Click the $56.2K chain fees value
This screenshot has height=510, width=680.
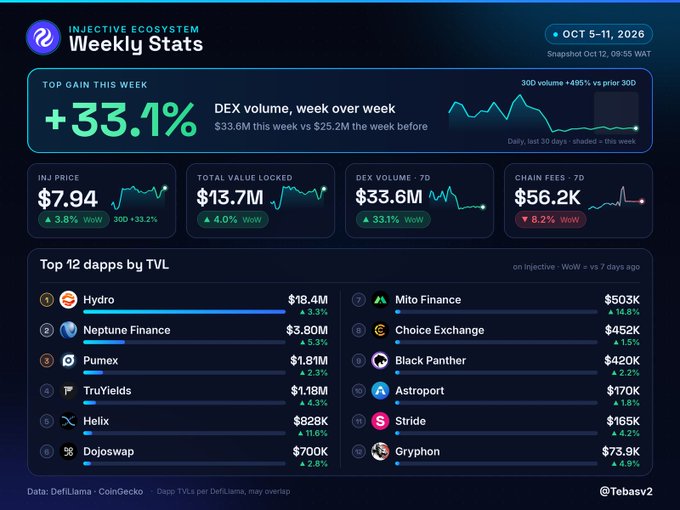(x=547, y=198)
